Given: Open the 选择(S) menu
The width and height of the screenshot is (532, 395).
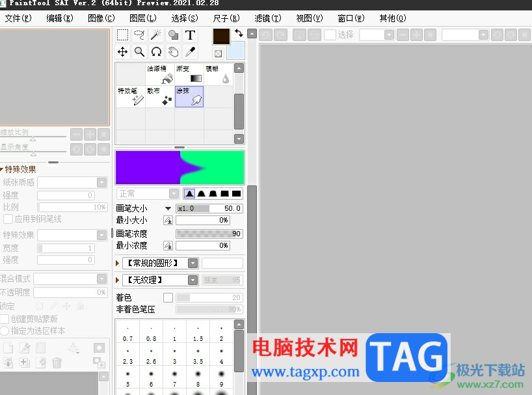Looking at the screenshot, I should click(x=185, y=18).
